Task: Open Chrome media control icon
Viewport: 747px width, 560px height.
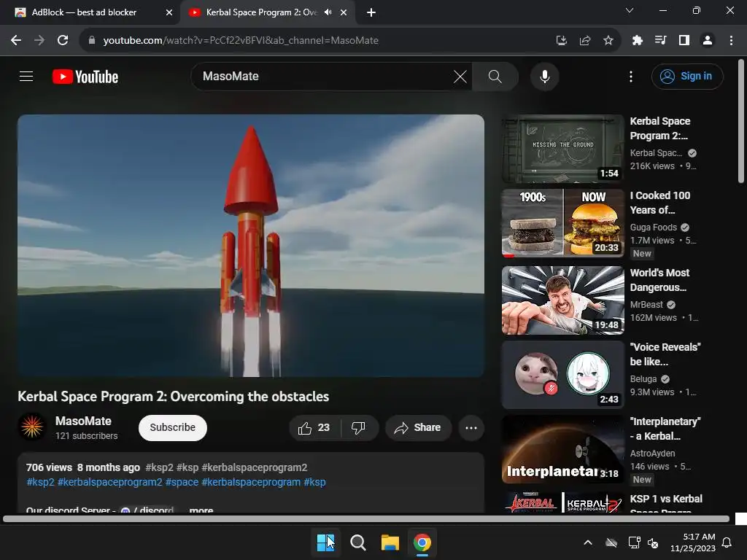Action: point(660,41)
